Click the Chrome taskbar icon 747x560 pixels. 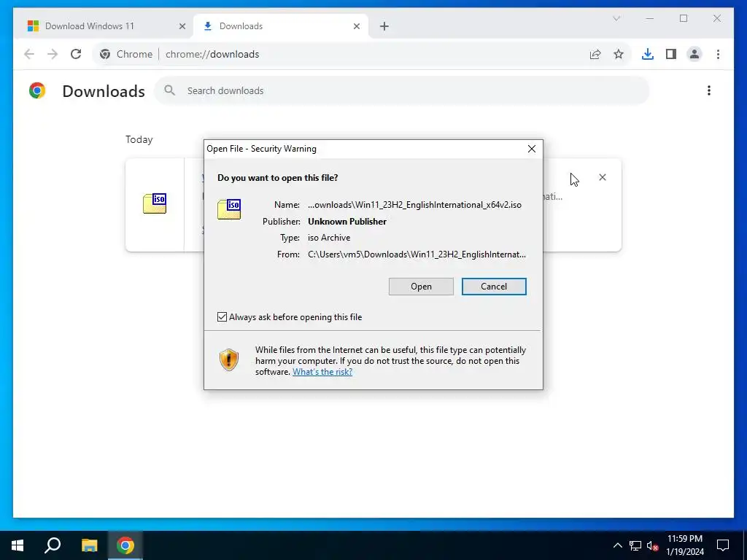[125, 545]
